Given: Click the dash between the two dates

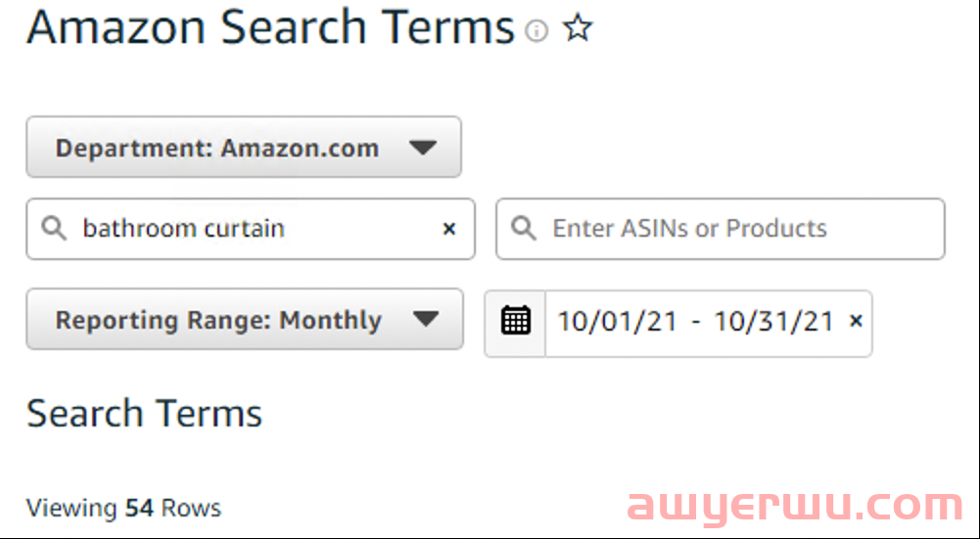Looking at the screenshot, I should 696,324.
